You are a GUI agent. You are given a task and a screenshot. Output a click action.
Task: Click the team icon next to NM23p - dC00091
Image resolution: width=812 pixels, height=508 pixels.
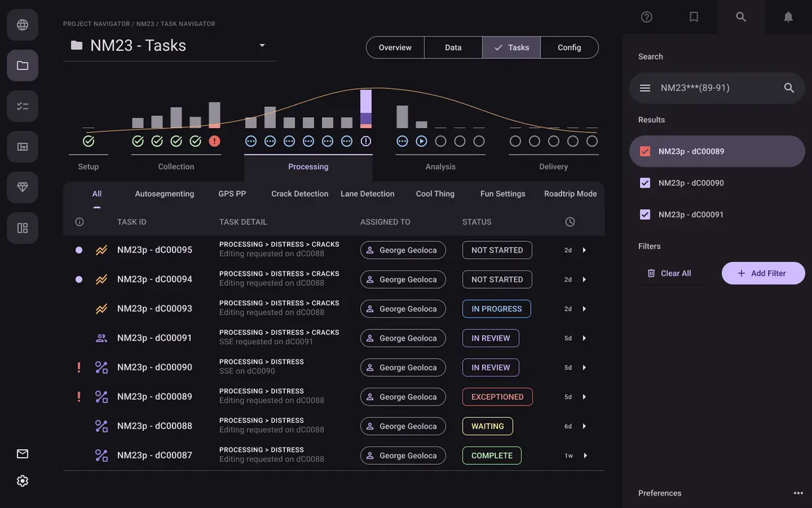[101, 337]
